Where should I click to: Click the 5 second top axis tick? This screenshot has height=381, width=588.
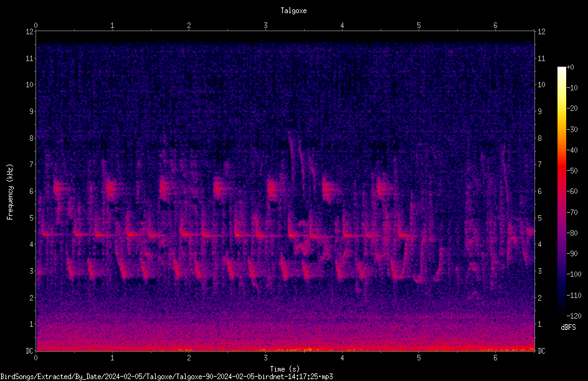click(419, 30)
